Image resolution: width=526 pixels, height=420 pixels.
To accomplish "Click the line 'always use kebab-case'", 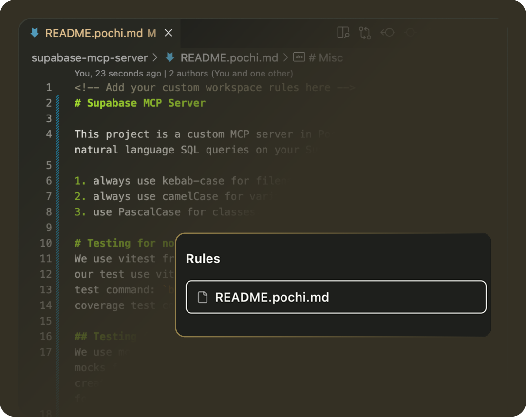I will pyautogui.click(x=180, y=181).
